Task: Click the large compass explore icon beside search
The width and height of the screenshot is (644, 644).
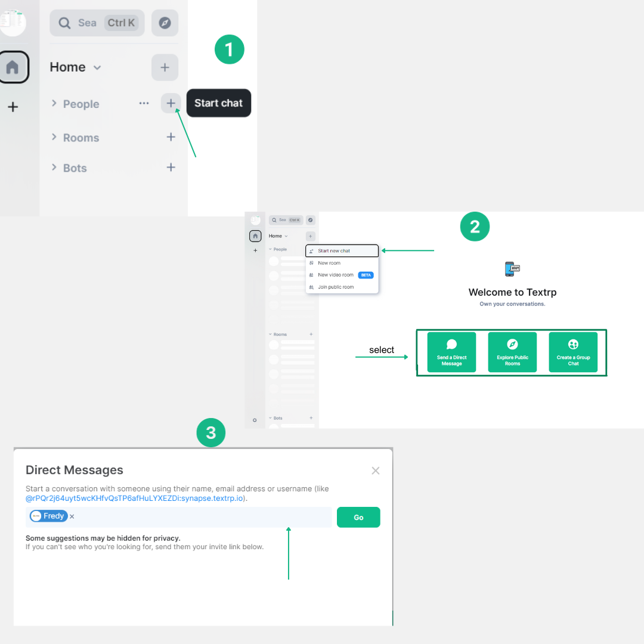Action: tap(165, 23)
